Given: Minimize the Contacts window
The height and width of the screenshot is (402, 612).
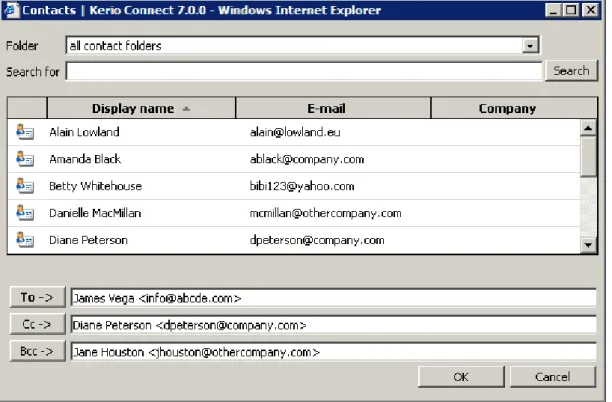Looking at the screenshot, I should (553, 10).
